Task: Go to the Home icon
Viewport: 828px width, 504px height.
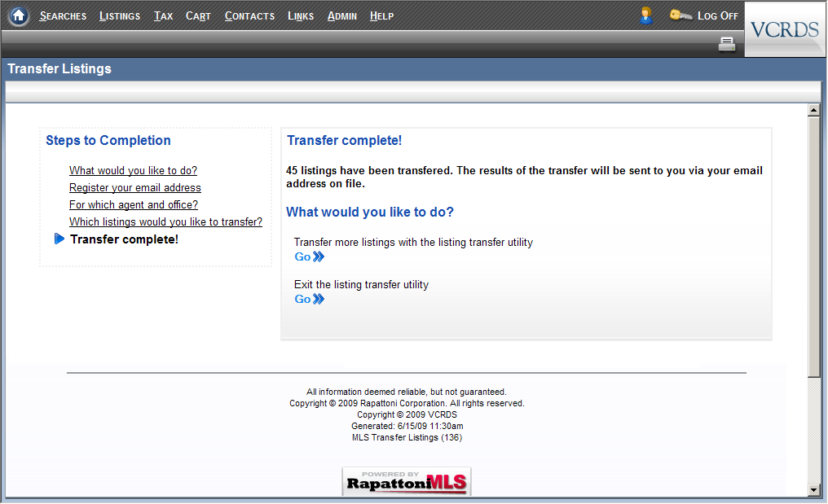Action: tap(19, 15)
